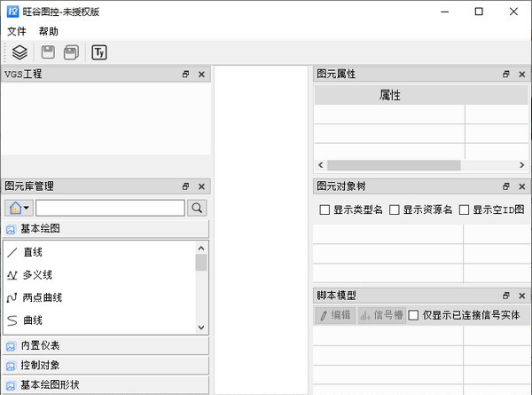Open the 帮助 menu
Viewport: 532px width, 395px height.
tap(48, 32)
